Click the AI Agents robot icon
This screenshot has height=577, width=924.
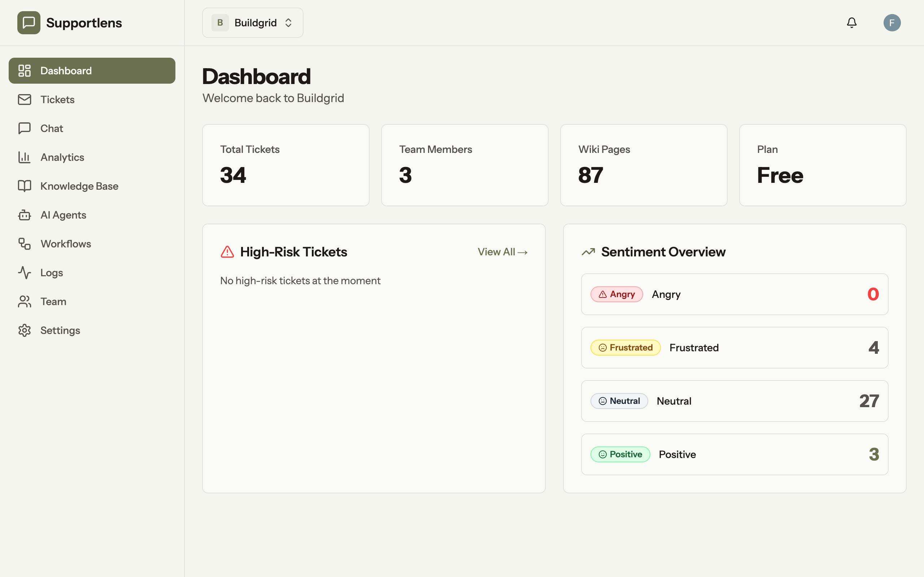pyautogui.click(x=25, y=215)
